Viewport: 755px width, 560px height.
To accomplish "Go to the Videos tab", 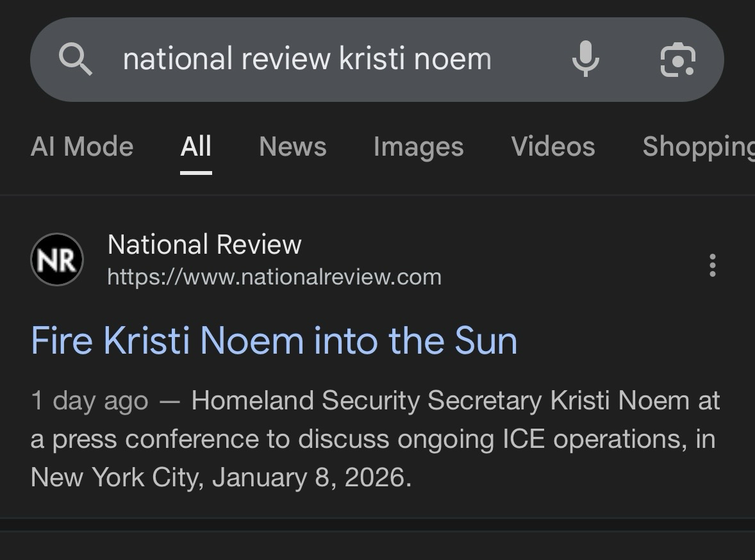I will point(552,147).
